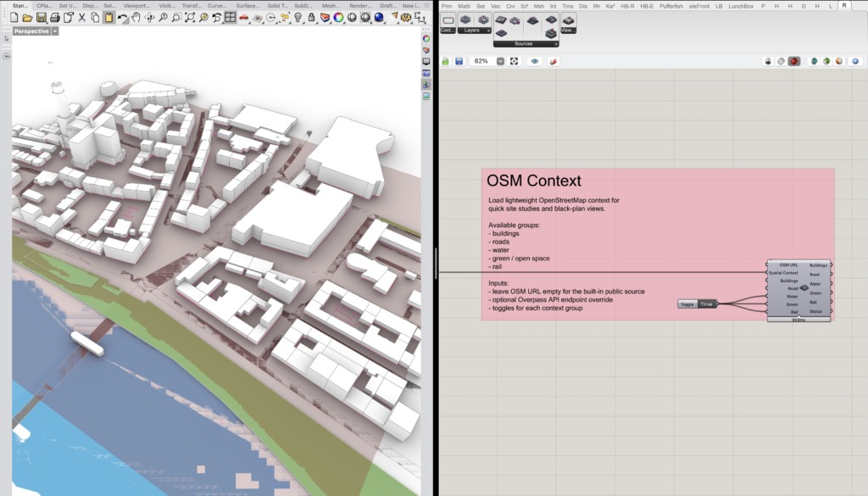This screenshot has width=868, height=496.
Task: Open the Math tab in Grasshopper
Action: click(x=464, y=6)
